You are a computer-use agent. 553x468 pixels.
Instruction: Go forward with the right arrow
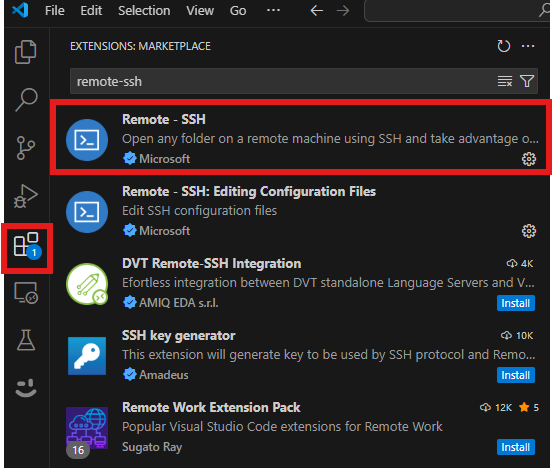pyautogui.click(x=342, y=11)
